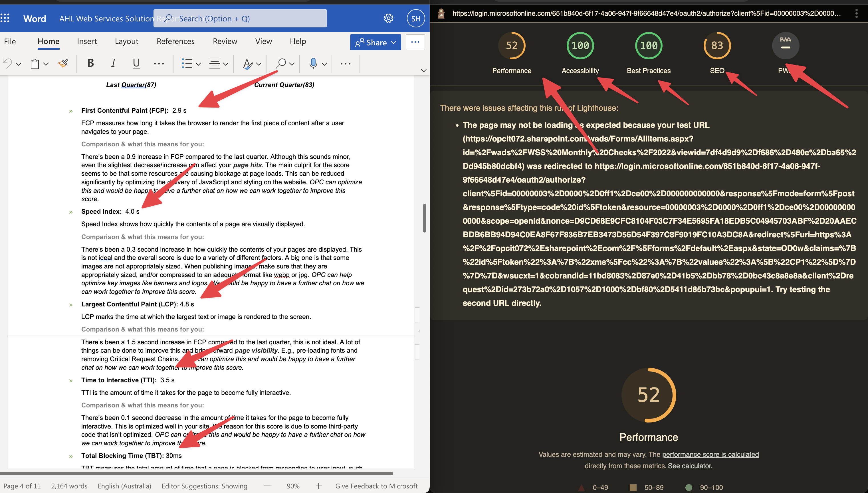Open the app launcher waffle icon
The image size is (868, 493).
(x=5, y=18)
